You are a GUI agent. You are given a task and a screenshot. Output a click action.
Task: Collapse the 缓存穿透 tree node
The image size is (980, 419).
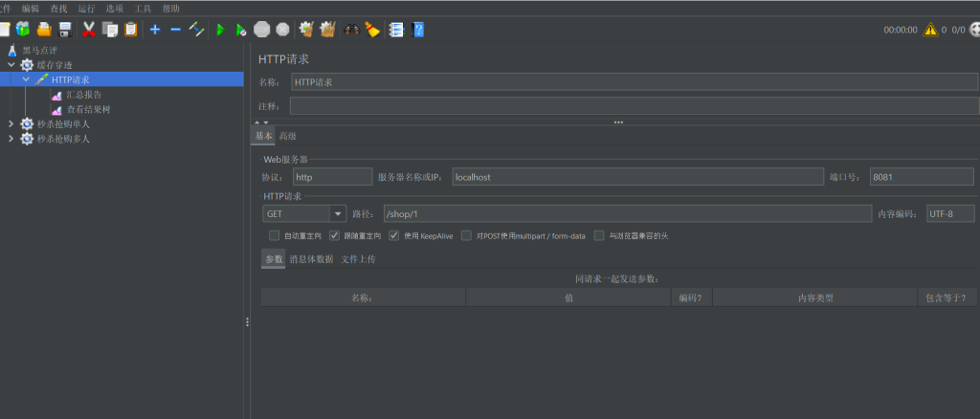tap(11, 64)
